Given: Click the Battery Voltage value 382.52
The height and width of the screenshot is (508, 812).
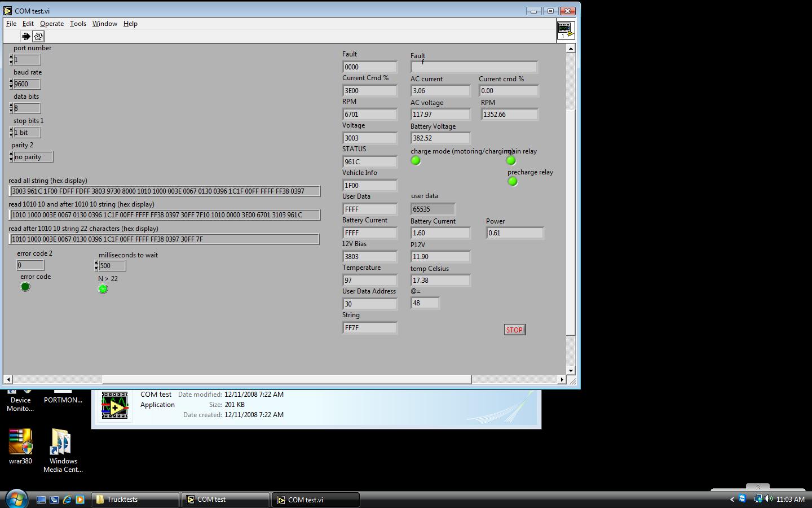Looking at the screenshot, I should (x=440, y=138).
